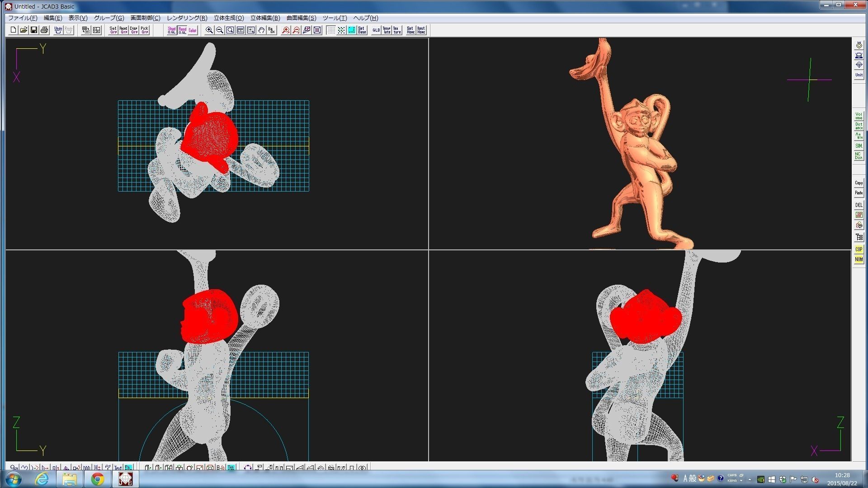Click the DEL delete button
Image resolution: width=868 pixels, height=488 pixels.
point(859,205)
